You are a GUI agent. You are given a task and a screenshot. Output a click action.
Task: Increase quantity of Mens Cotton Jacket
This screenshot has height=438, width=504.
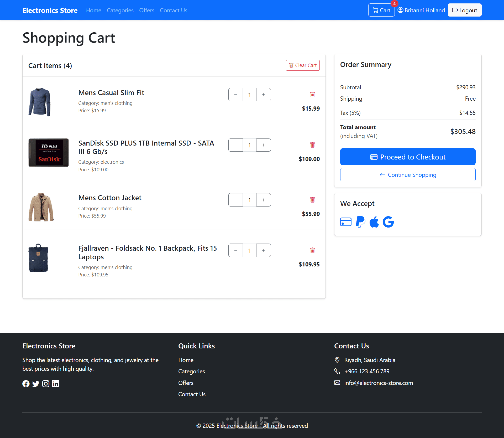263,200
